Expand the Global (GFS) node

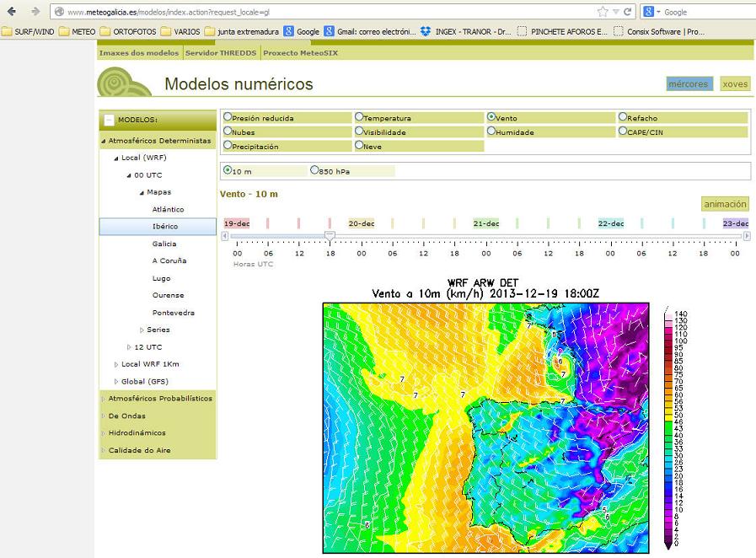pos(115,382)
